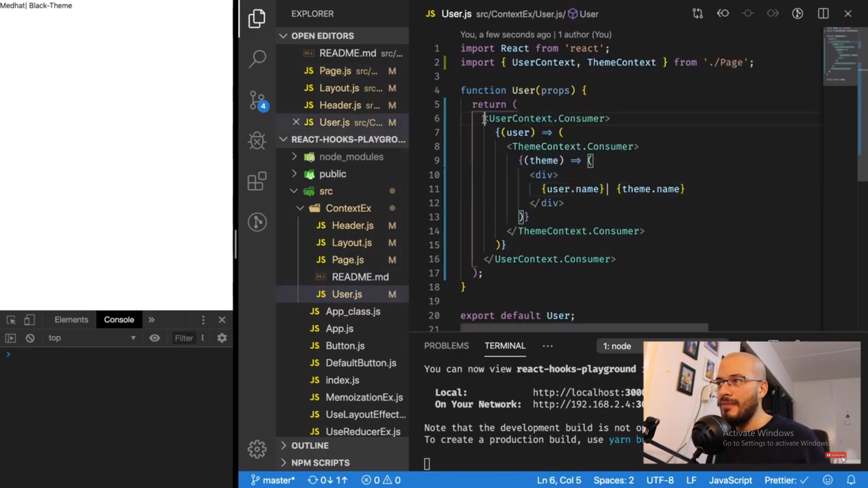Click Toggle File Blame icon in editor toolbar
868x488 pixels.
pos(797,14)
